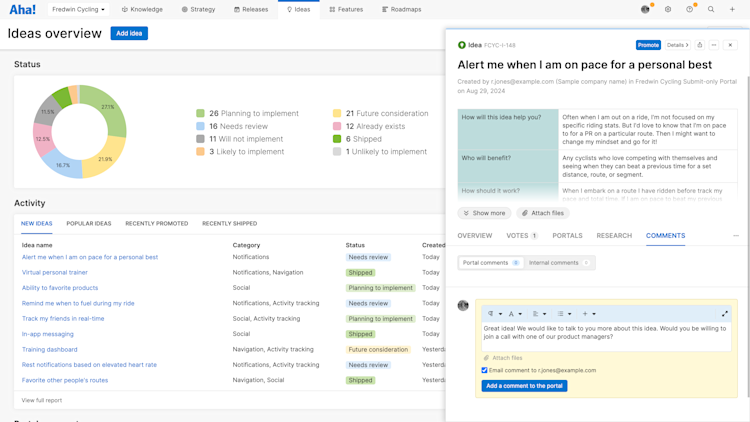Close the idea detail panel
750x422 pixels.
pos(730,45)
